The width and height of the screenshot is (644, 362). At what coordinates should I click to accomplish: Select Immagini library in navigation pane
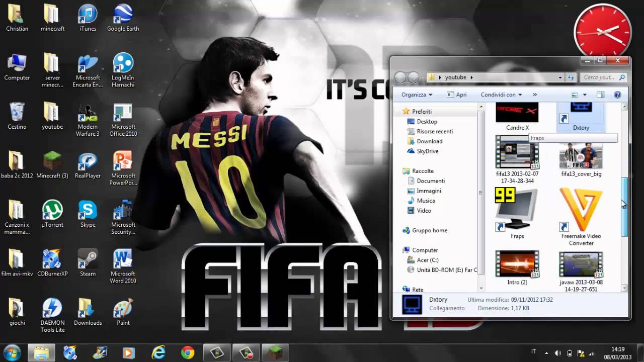click(x=429, y=191)
